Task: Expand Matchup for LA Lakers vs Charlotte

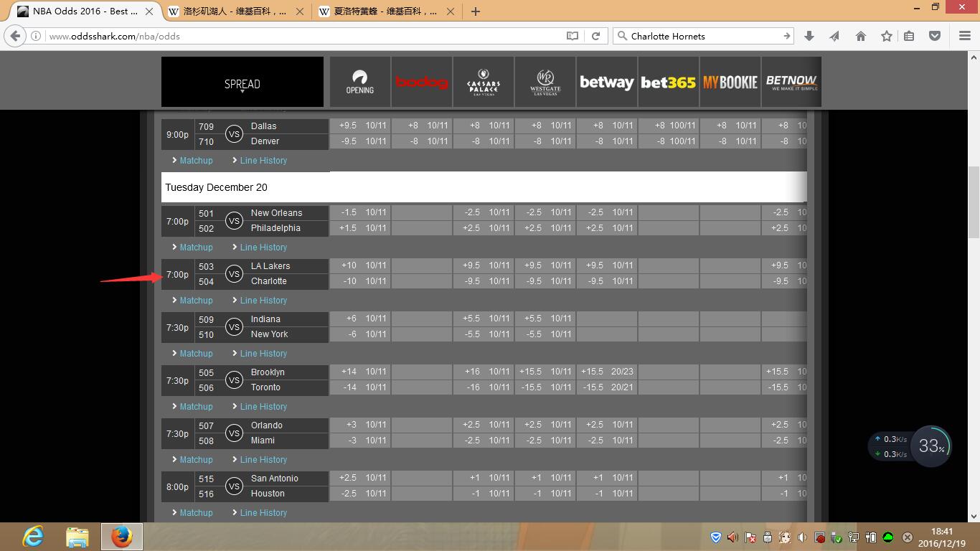Action: coord(196,301)
